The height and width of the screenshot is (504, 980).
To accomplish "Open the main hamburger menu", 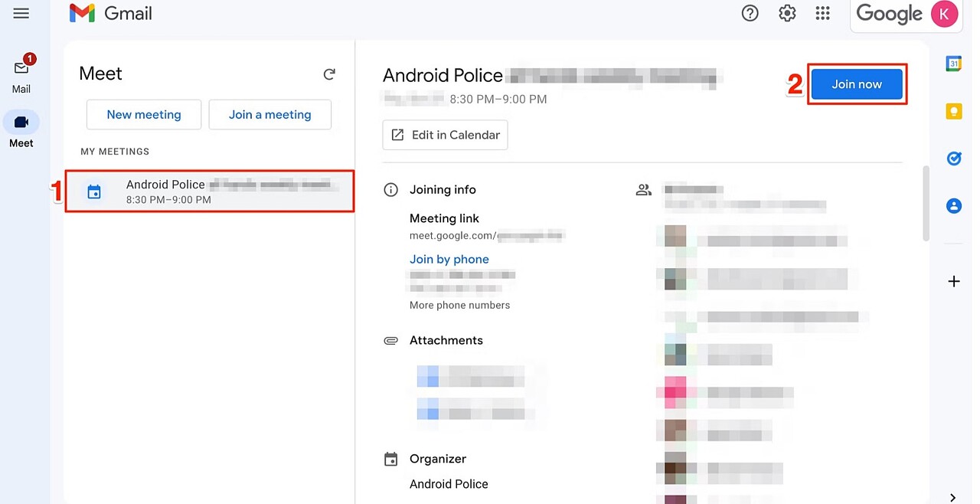I will pyautogui.click(x=21, y=13).
